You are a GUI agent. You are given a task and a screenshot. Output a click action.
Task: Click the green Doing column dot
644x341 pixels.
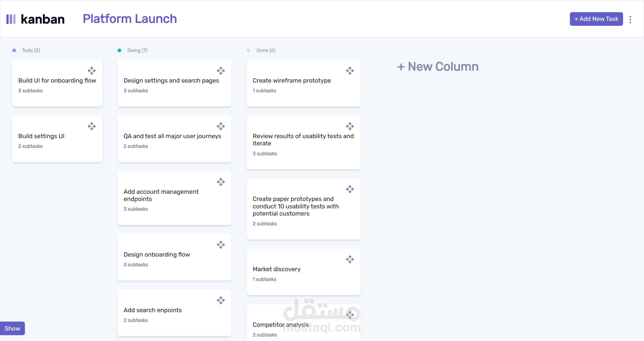pos(119,50)
